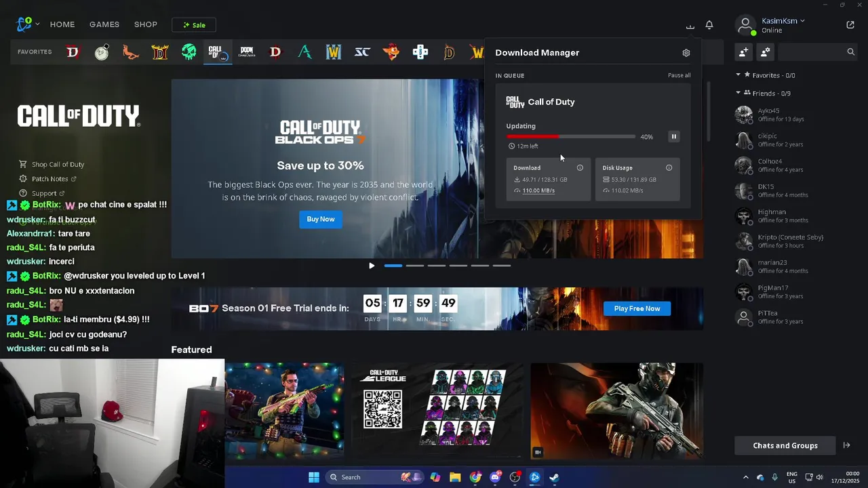The width and height of the screenshot is (868, 488).
Task: Open the Call of Duty League thumbnail
Action: click(437, 411)
